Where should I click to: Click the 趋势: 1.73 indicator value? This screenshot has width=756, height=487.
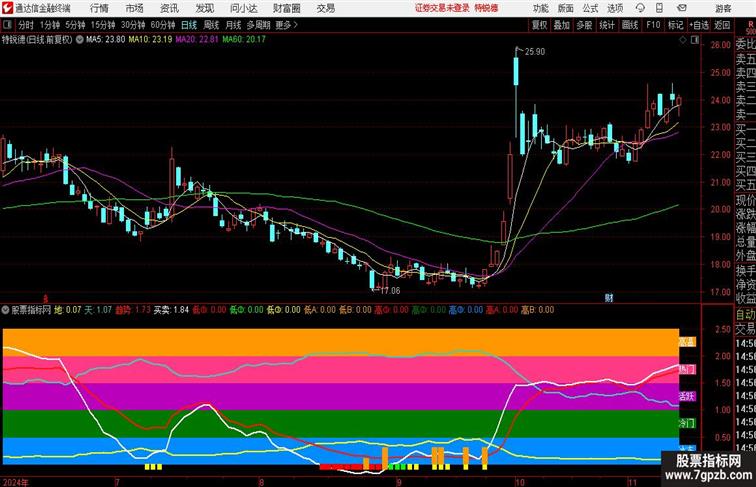click(133, 310)
